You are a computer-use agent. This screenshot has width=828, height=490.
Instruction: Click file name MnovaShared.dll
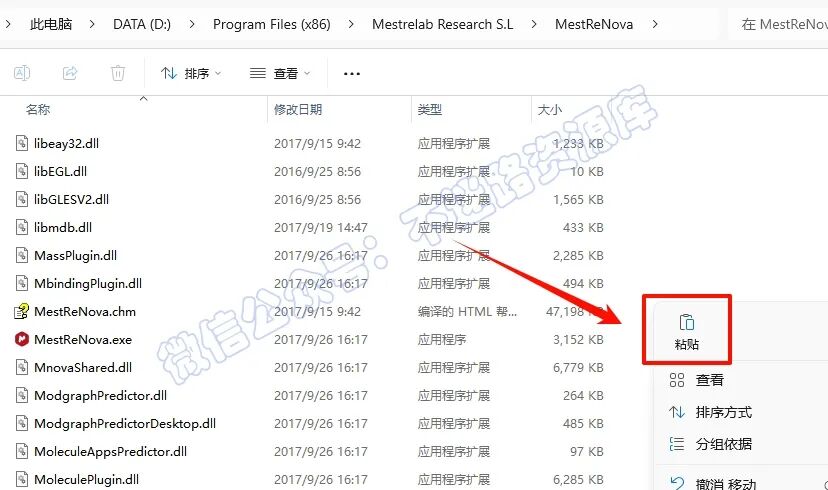click(83, 368)
